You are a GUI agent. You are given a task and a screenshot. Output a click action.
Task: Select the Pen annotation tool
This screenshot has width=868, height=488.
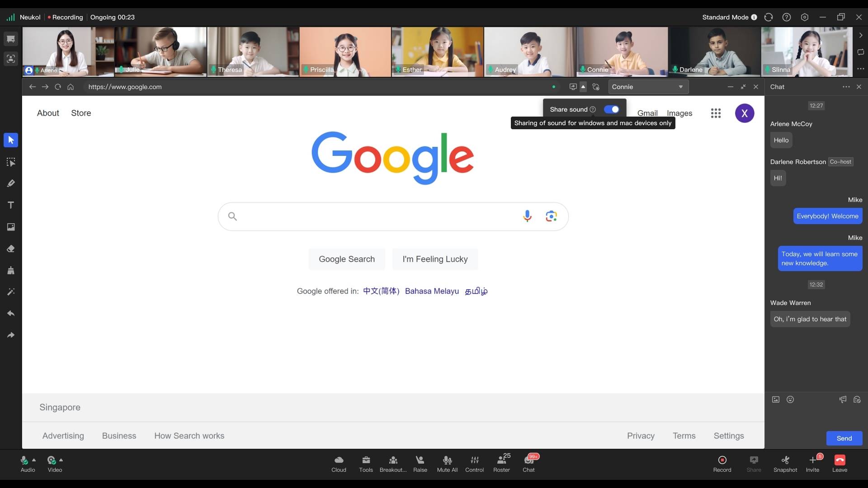pyautogui.click(x=11, y=183)
